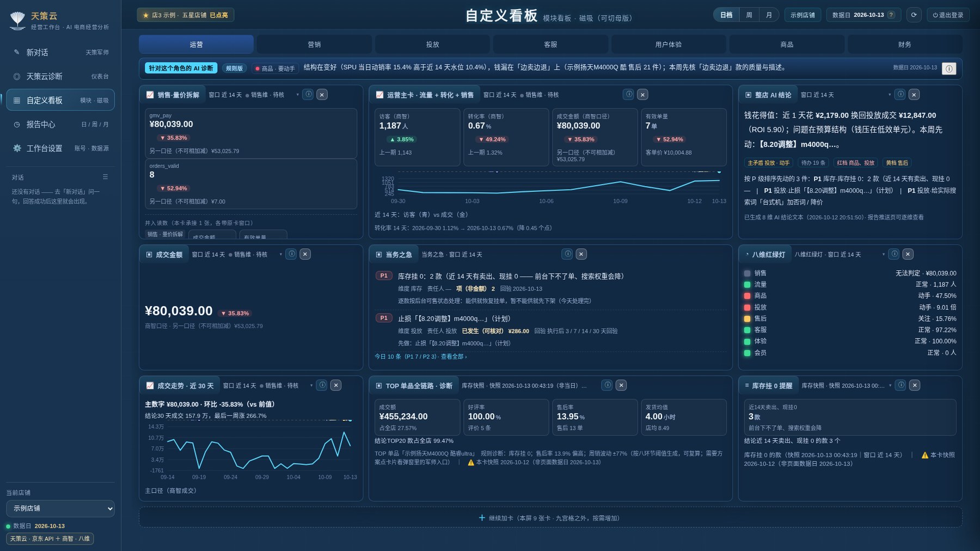This screenshot has width=980, height=551.
Task: Expand dropdown arrow on 成交金额 card
Action: coord(281,254)
